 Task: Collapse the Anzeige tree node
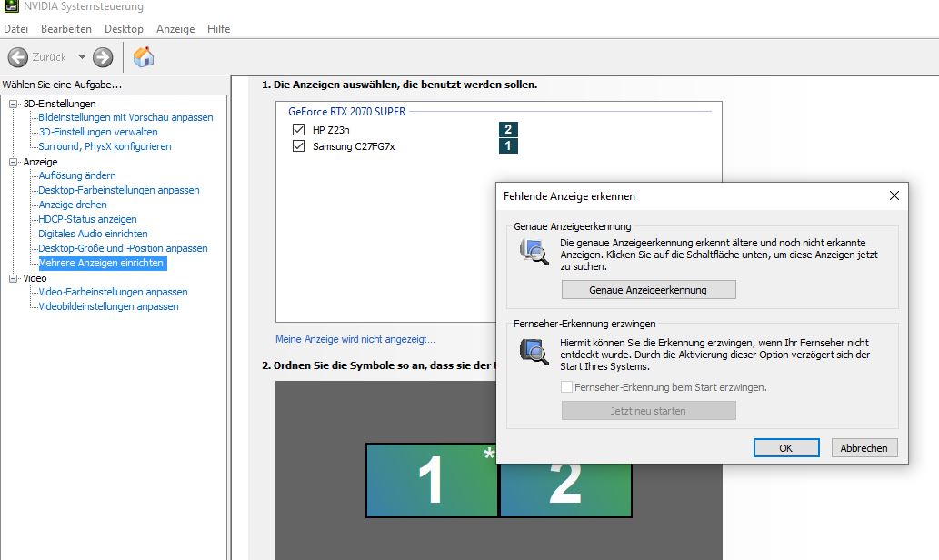click(x=13, y=162)
